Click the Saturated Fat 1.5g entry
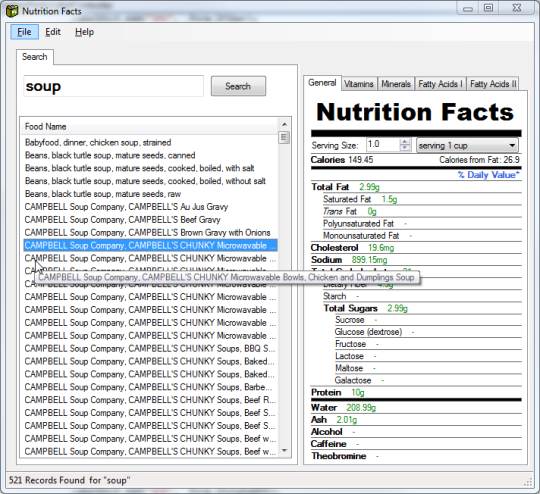This screenshot has width=540, height=494. click(x=360, y=199)
